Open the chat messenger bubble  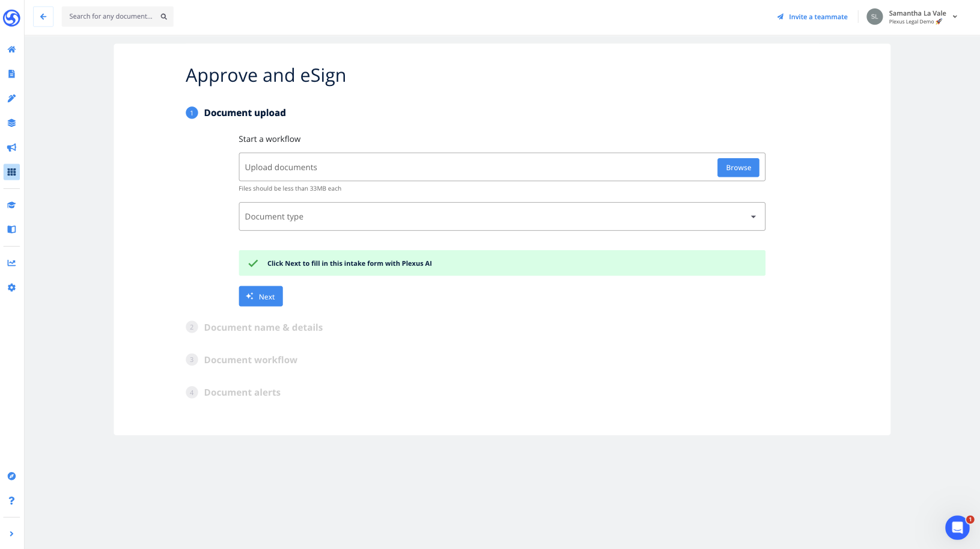pyautogui.click(x=957, y=528)
